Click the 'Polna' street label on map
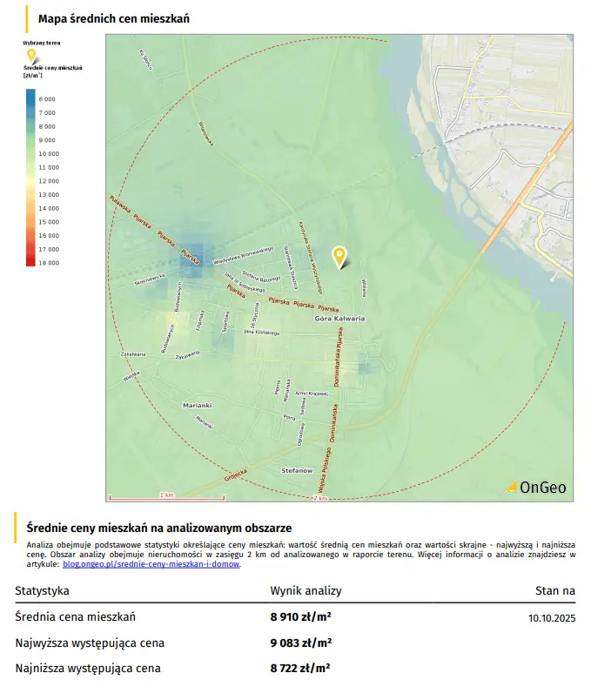The width and height of the screenshot is (591, 700). coord(289,418)
